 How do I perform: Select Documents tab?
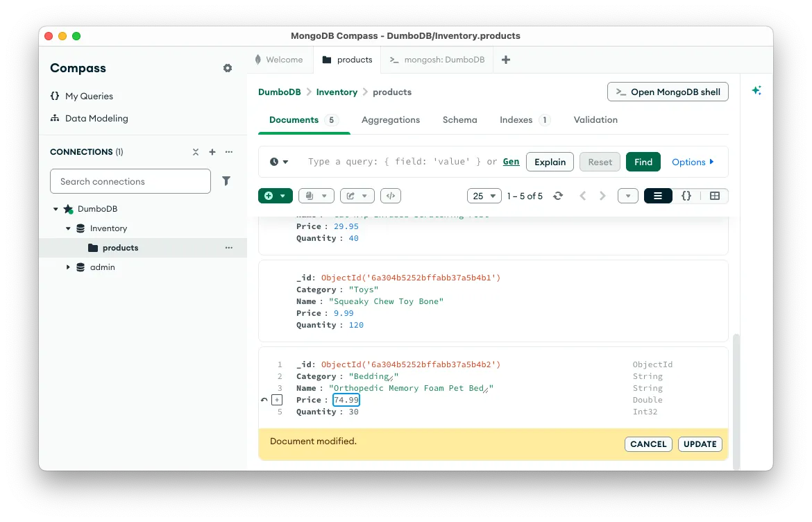pos(304,119)
